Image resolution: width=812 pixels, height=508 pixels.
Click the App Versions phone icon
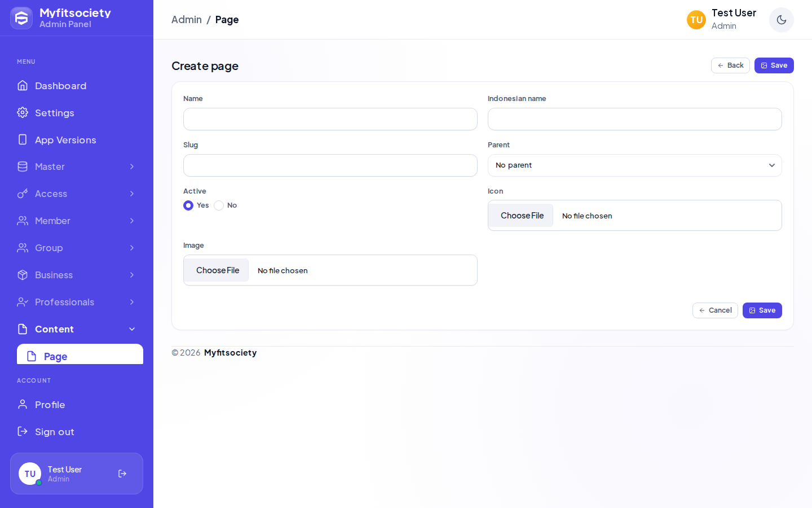(x=23, y=139)
